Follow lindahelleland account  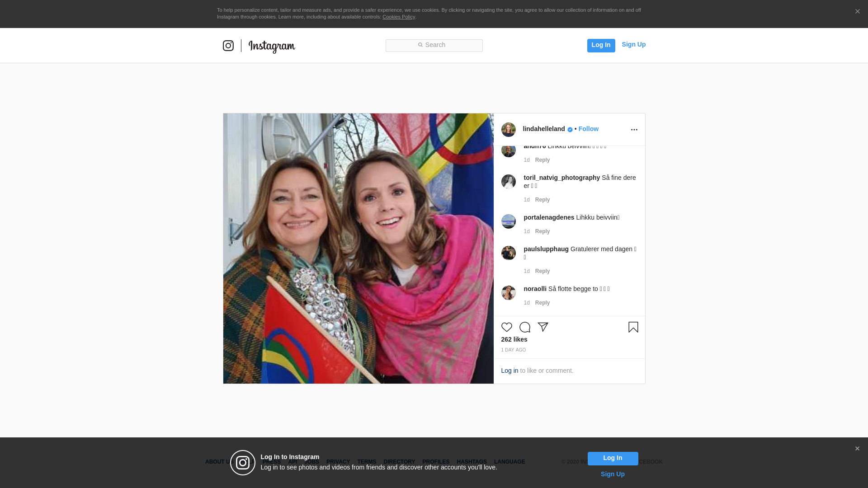[x=588, y=129]
